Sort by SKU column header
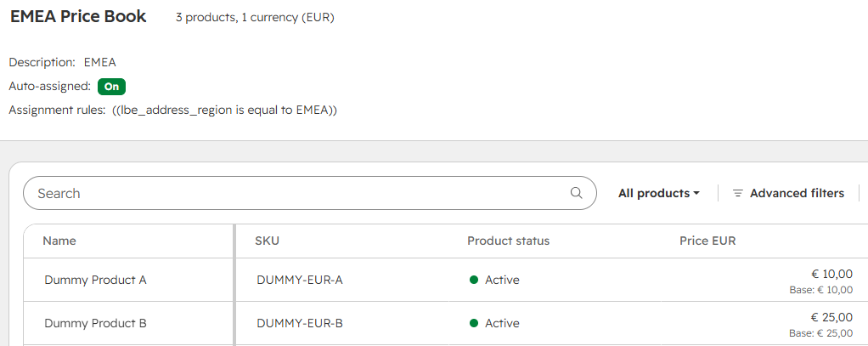This screenshot has height=346, width=868. tap(267, 241)
